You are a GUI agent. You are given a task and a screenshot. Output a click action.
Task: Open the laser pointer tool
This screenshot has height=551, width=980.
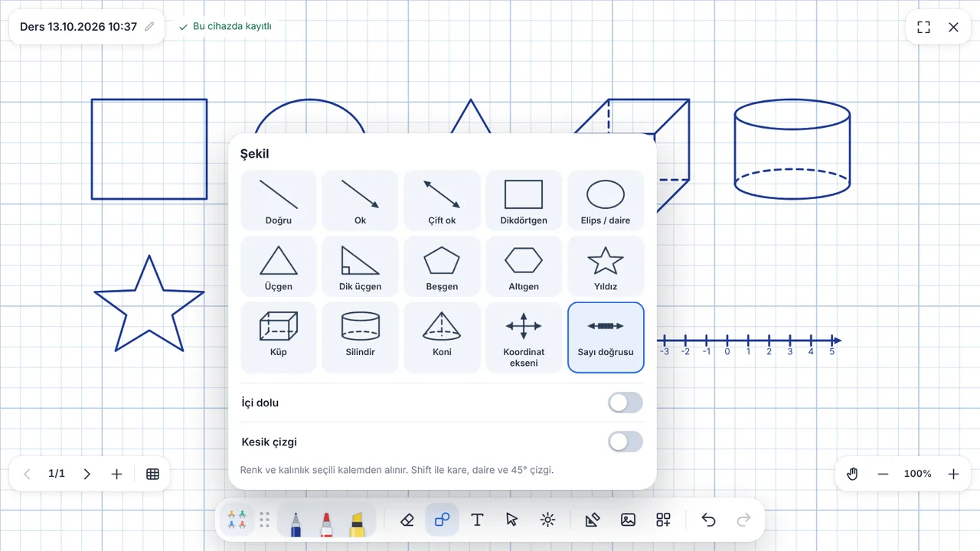coord(547,520)
